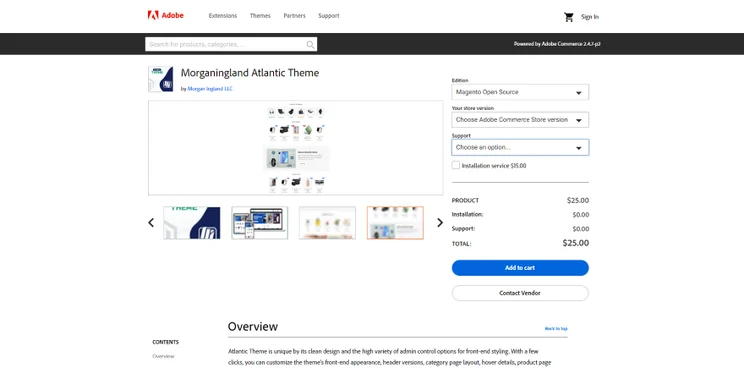
Task: Click the search magnifier icon
Action: tap(310, 45)
